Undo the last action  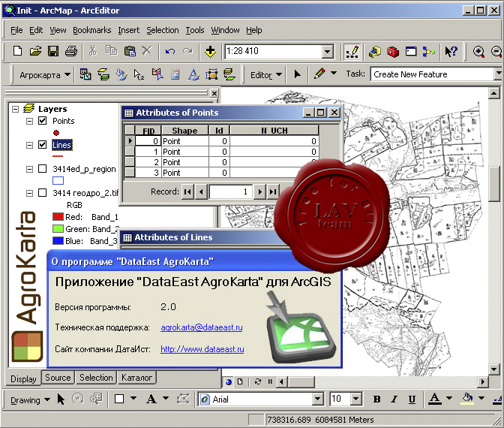click(x=170, y=51)
